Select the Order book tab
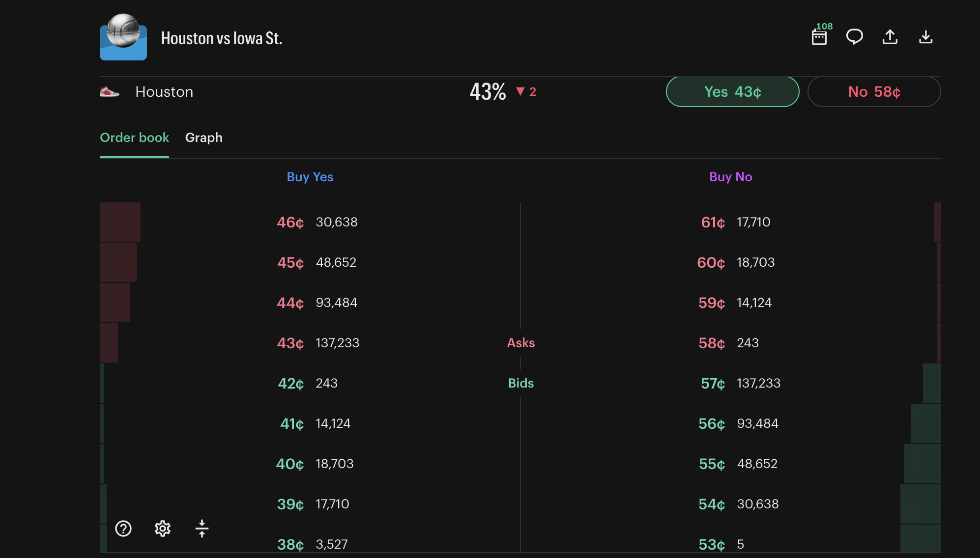 134,138
